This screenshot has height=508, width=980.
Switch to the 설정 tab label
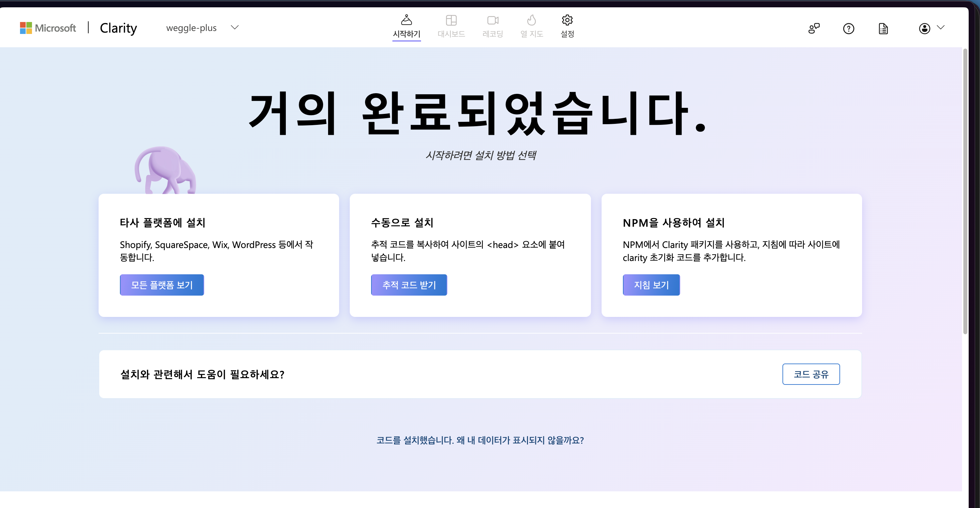pyautogui.click(x=567, y=34)
